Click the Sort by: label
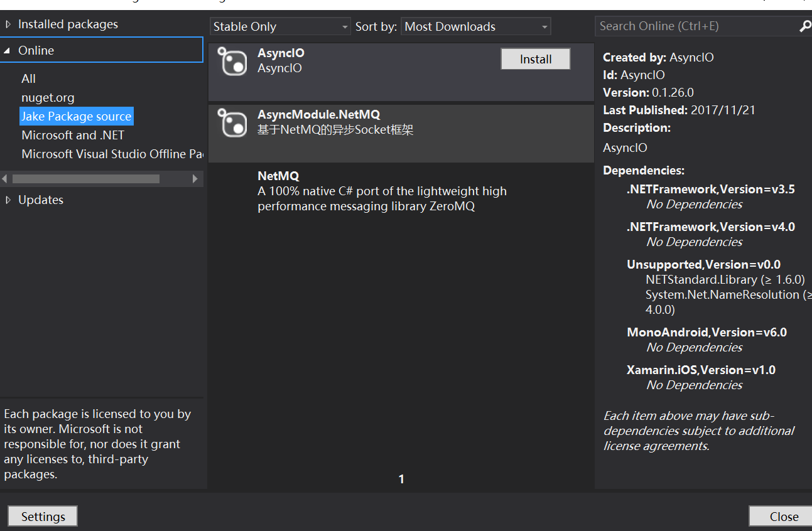 pos(376,27)
